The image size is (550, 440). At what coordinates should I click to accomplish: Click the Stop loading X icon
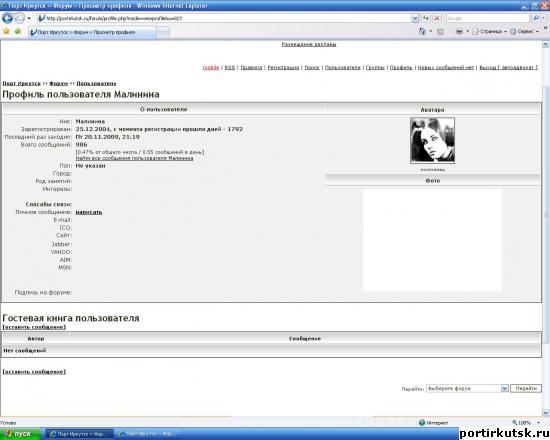click(x=437, y=18)
